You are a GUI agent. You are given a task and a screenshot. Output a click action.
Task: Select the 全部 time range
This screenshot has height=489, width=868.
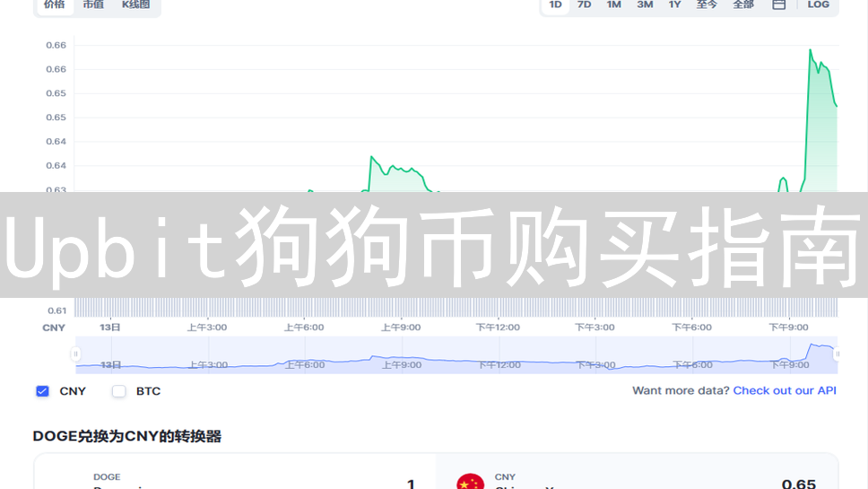coord(743,5)
